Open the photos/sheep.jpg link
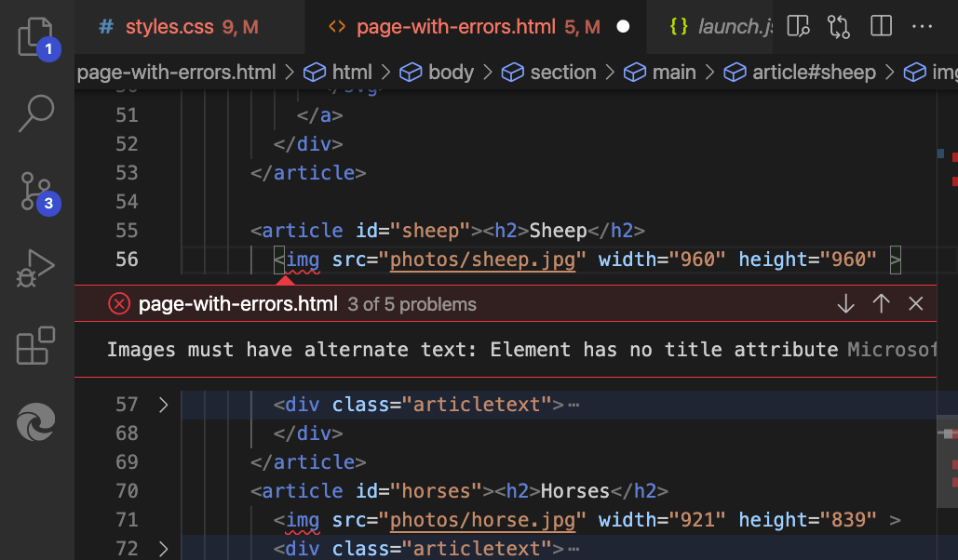The height and width of the screenshot is (560, 958). point(481,260)
